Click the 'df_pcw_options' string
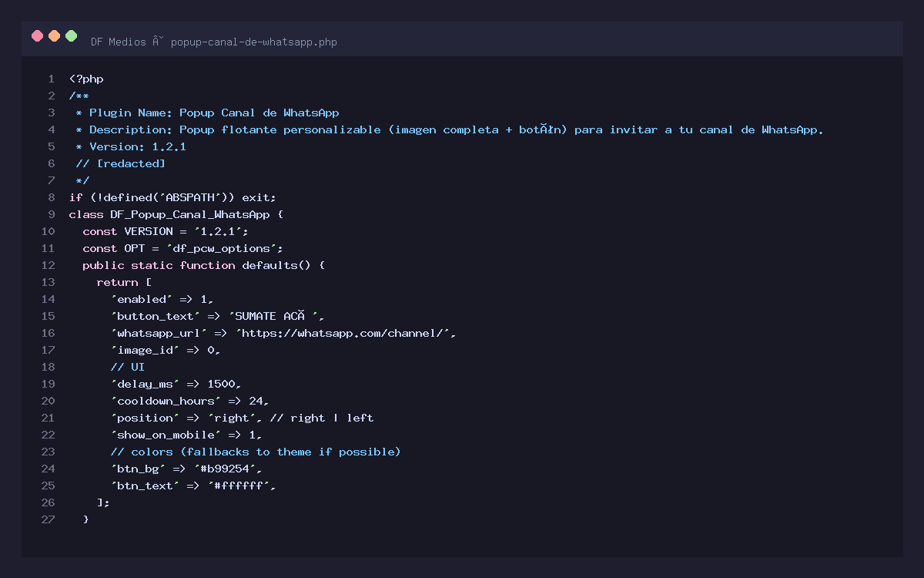Viewport: 924px width, 578px height. [224, 248]
